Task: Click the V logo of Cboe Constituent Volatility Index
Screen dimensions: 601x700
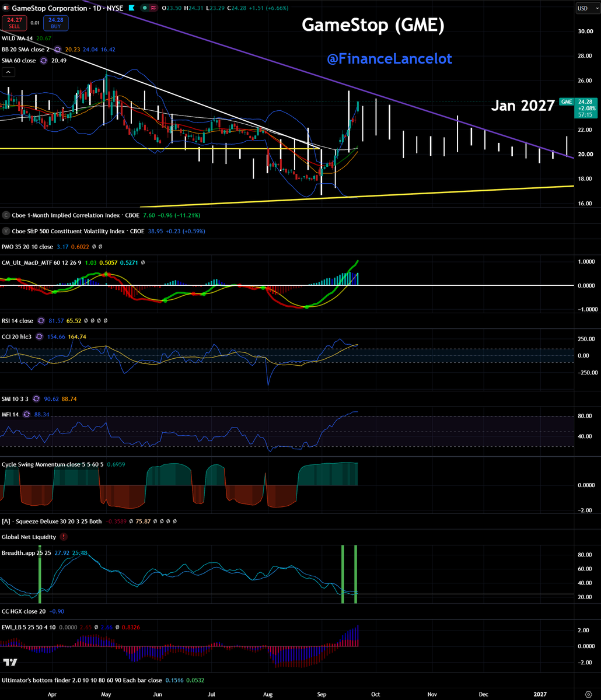Action: click(6, 231)
